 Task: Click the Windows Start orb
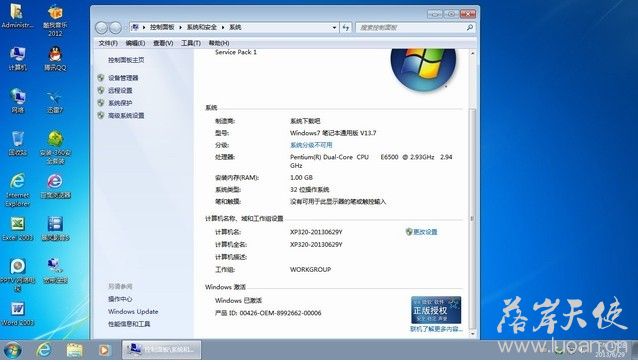[x=12, y=350]
